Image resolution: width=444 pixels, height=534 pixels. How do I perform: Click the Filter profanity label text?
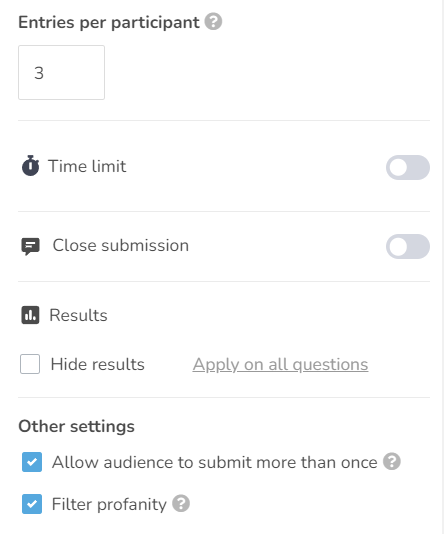point(109,504)
